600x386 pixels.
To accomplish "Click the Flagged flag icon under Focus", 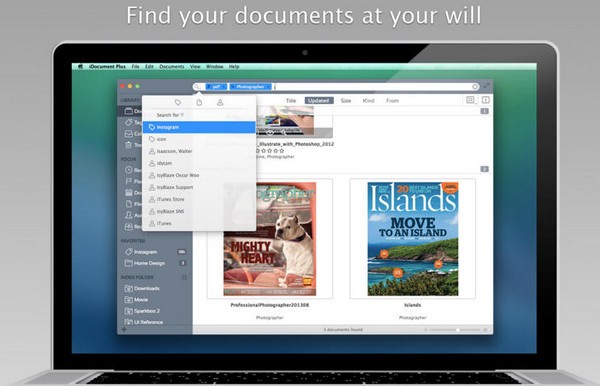I will pos(129,181).
